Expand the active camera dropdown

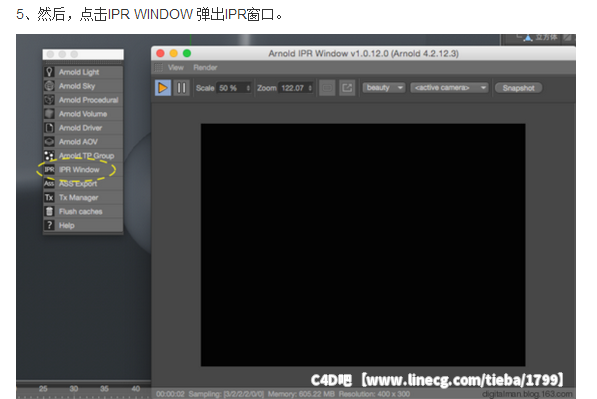pyautogui.click(x=449, y=88)
